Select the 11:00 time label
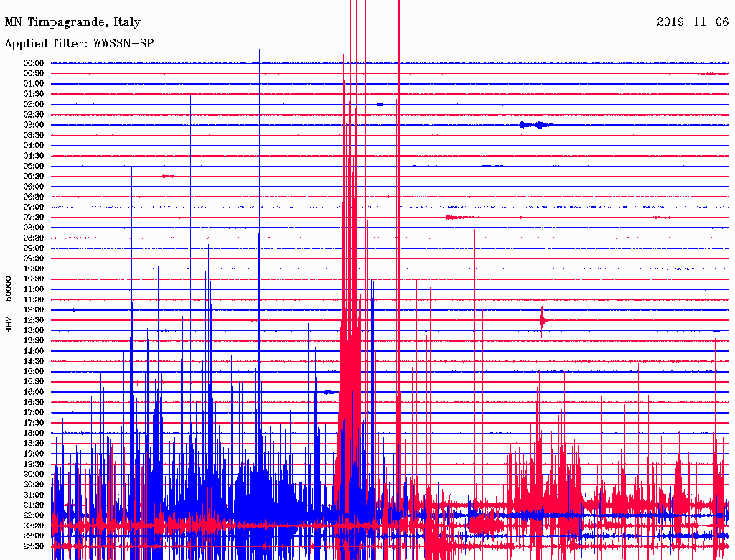Image resolution: width=735 pixels, height=560 pixels. pyautogui.click(x=34, y=289)
